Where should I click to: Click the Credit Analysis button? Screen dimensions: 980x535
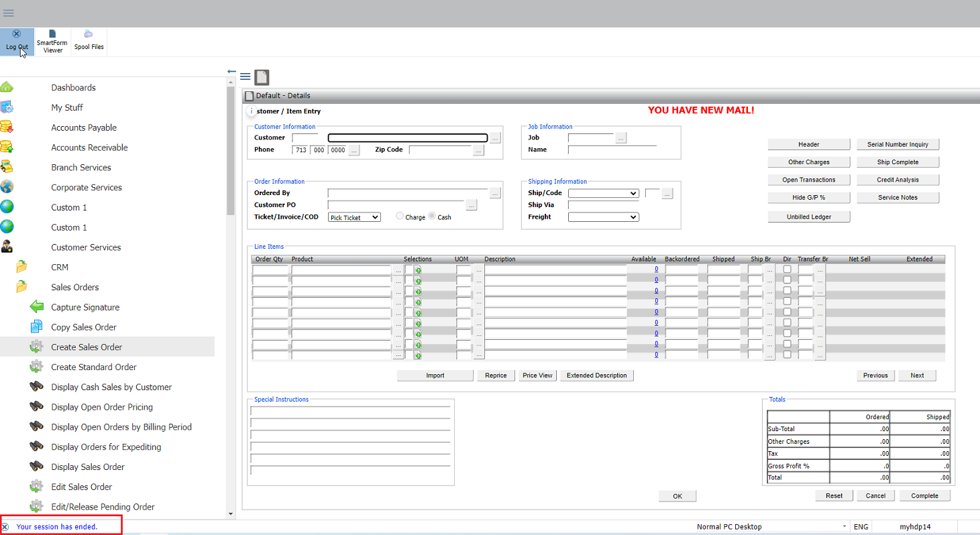[x=897, y=180]
